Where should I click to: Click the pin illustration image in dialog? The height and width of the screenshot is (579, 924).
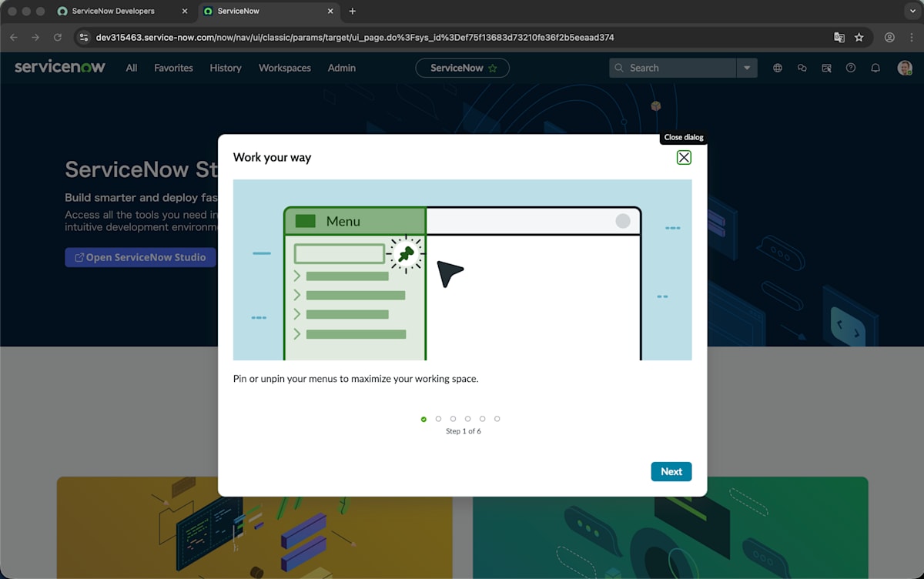[462, 269]
